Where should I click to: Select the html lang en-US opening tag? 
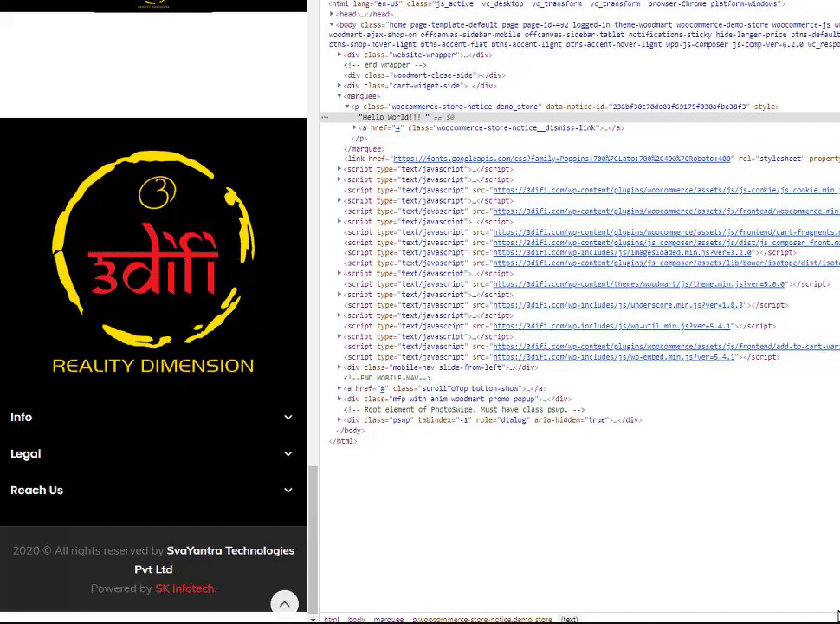(x=557, y=3)
